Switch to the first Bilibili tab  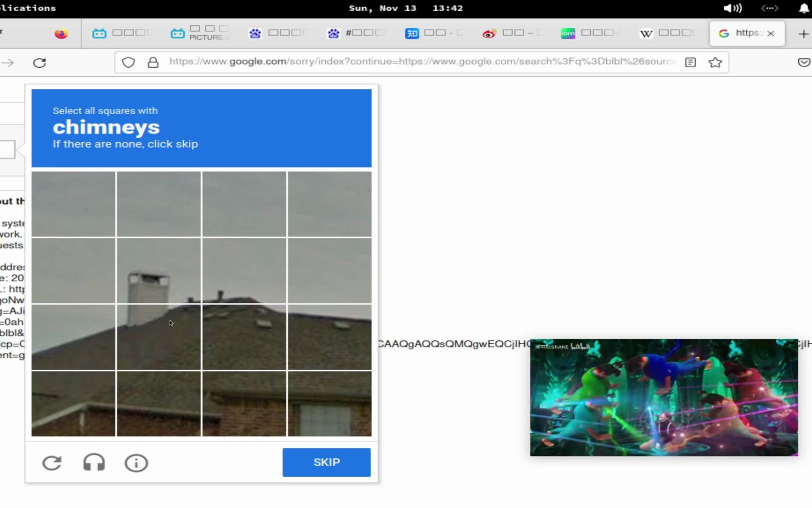coord(123,33)
